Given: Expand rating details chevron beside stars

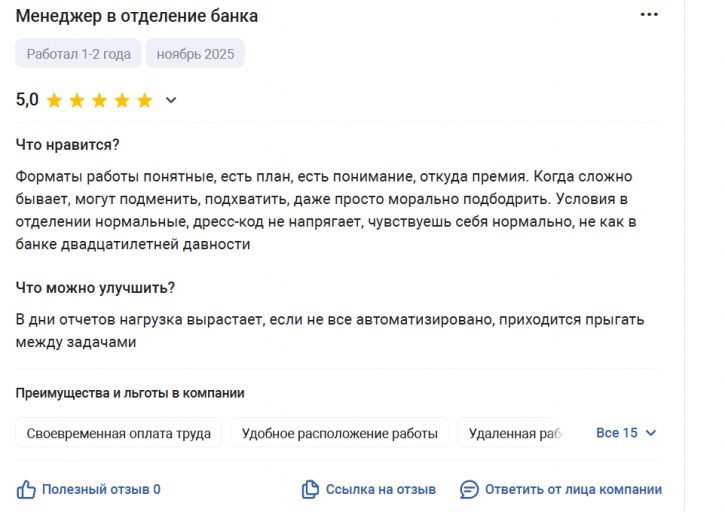Looking at the screenshot, I should coord(171,100).
